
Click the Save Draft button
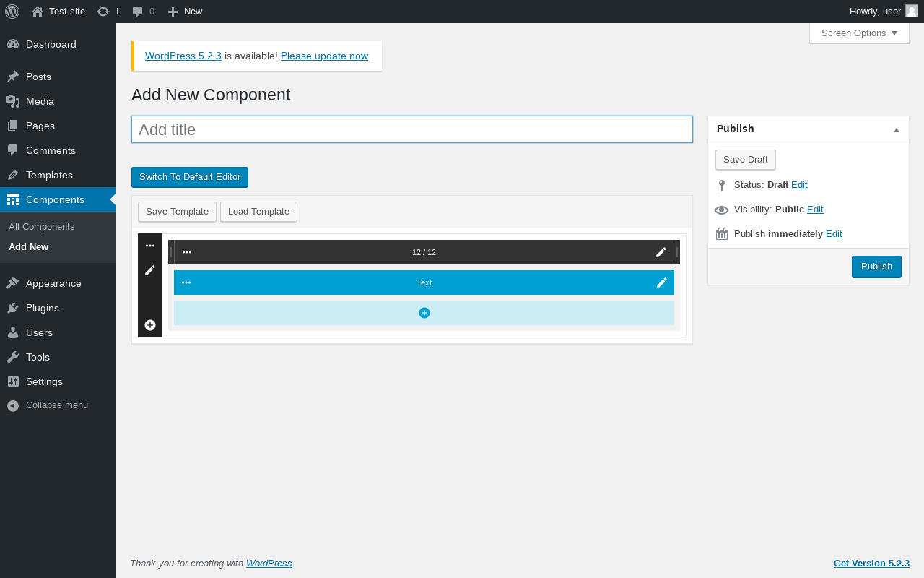tap(746, 160)
